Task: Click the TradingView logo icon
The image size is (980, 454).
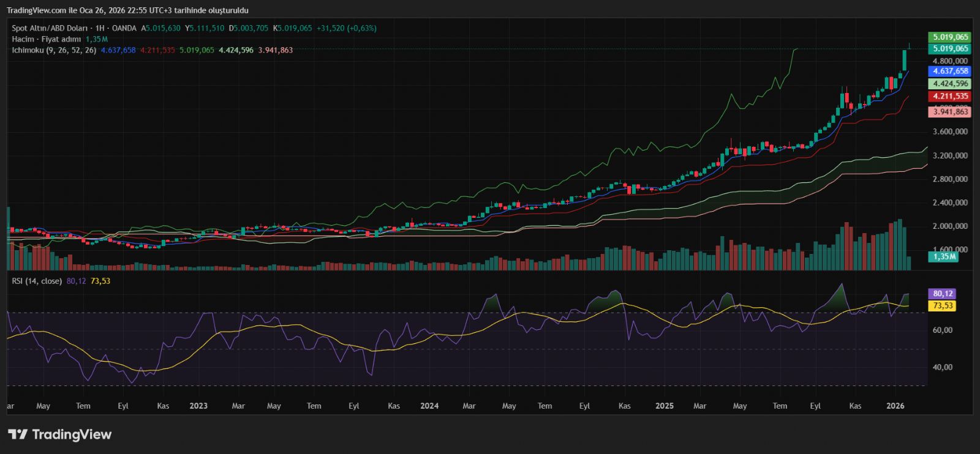Action: click(x=18, y=434)
